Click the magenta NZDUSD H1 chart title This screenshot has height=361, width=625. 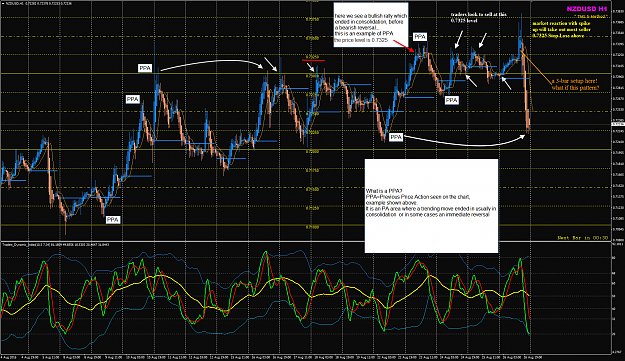coord(587,9)
